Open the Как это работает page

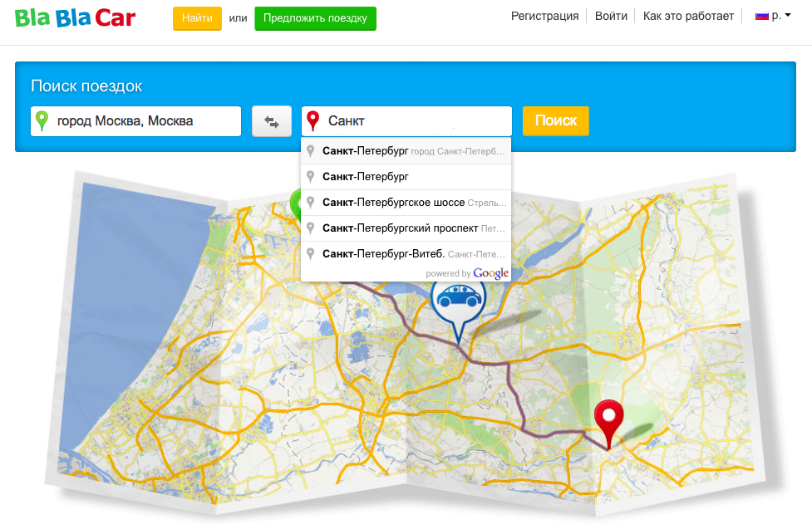point(688,16)
